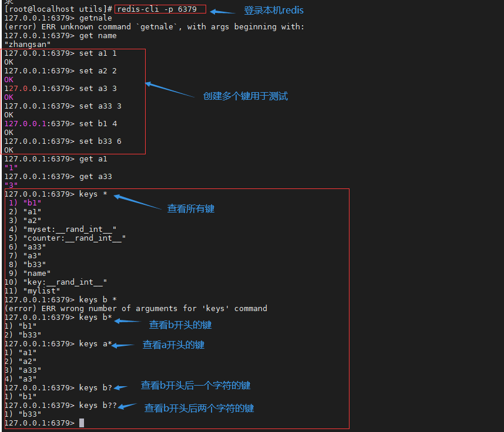Click the mistyped 'getnale' command line

point(58,18)
